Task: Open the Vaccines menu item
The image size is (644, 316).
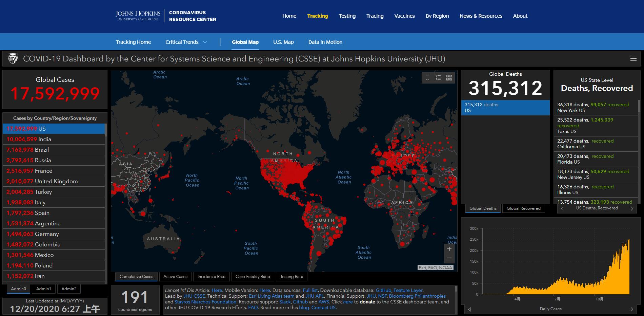Action: (404, 16)
